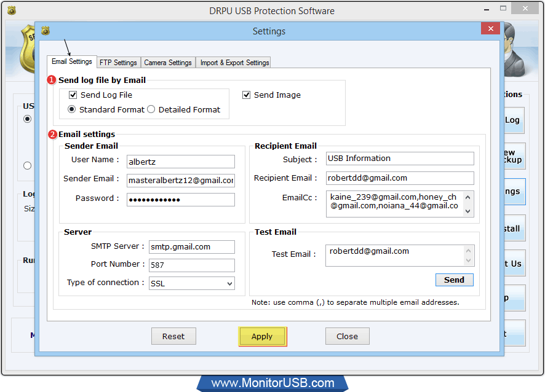Screen dimensions: 545x392
Task: Switch to the FTP Settings tab
Action: [x=118, y=63]
